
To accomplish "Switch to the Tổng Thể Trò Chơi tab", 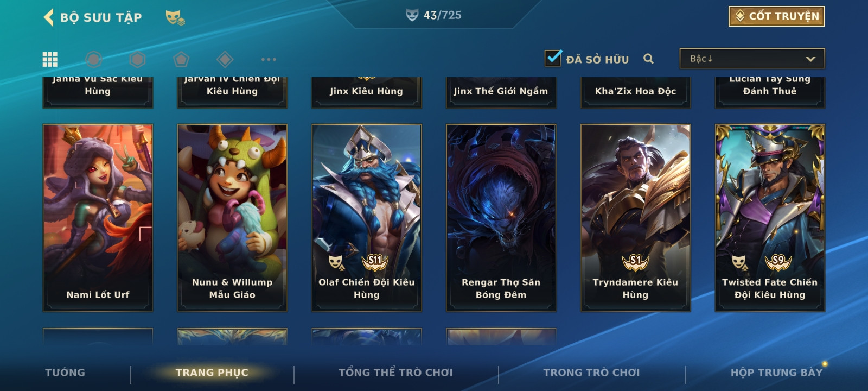I will point(395,373).
